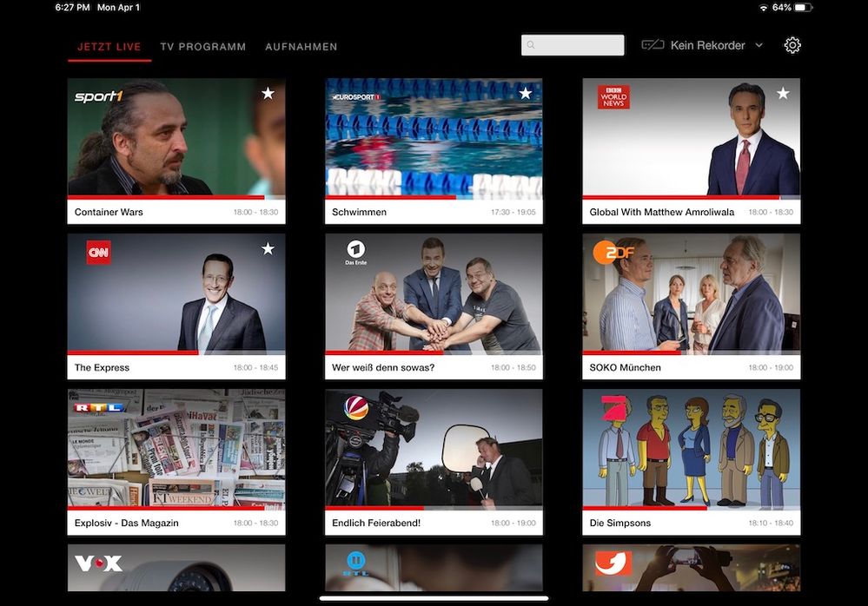Toggle the favorite star on Container Wars
This screenshot has height=606, width=868.
tap(268, 93)
